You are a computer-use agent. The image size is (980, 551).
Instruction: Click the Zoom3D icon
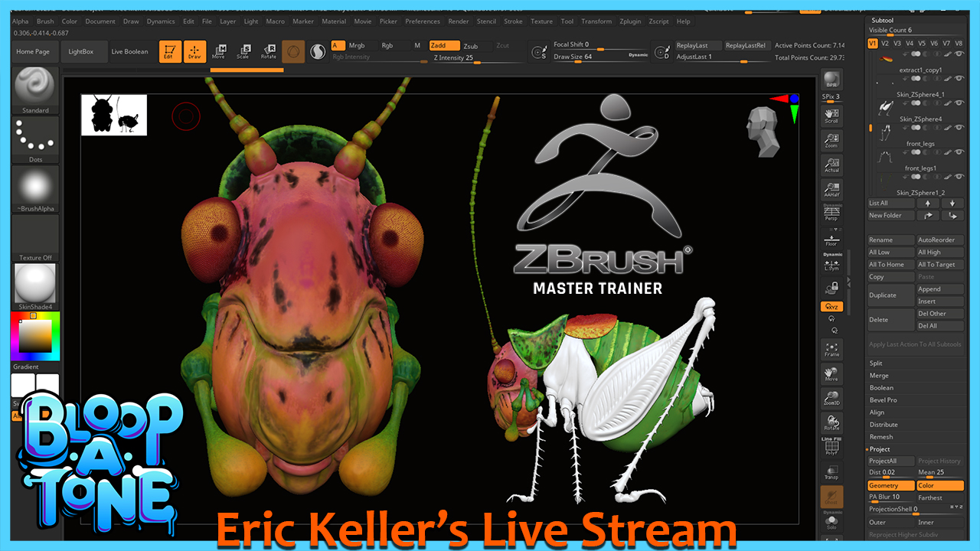tap(831, 399)
